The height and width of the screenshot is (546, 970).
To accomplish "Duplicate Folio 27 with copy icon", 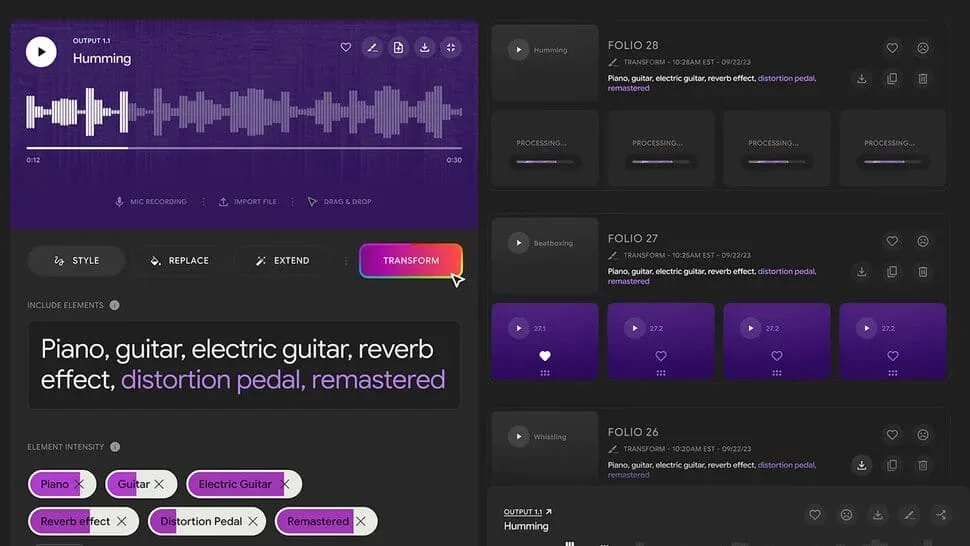I will point(892,271).
